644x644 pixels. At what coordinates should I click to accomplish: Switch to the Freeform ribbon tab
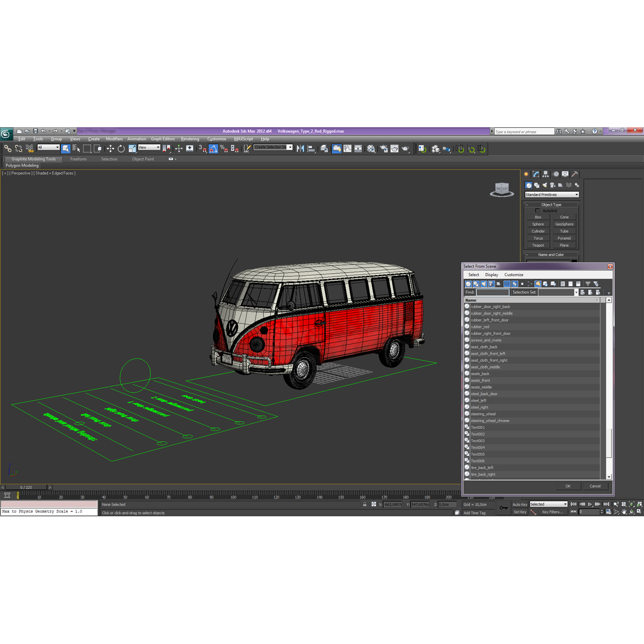coord(78,159)
